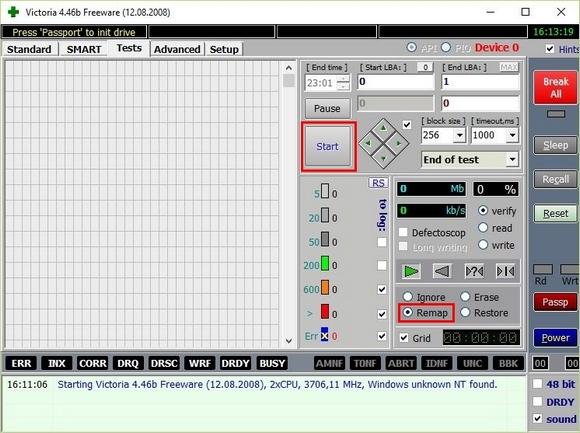This screenshot has width=580, height=433.
Task: Select the Erase radio option
Action: click(465, 297)
